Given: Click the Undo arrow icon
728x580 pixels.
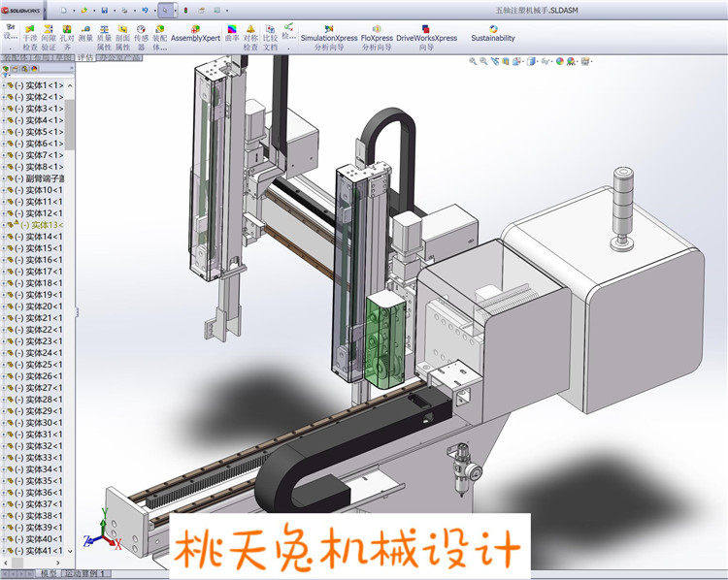Looking at the screenshot, I should [145, 11].
